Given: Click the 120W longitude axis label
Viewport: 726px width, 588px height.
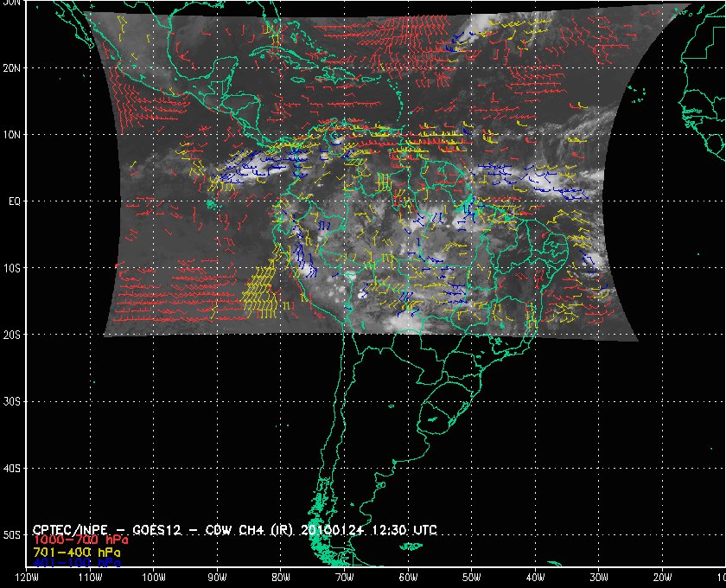Looking at the screenshot, I should click(x=27, y=578).
